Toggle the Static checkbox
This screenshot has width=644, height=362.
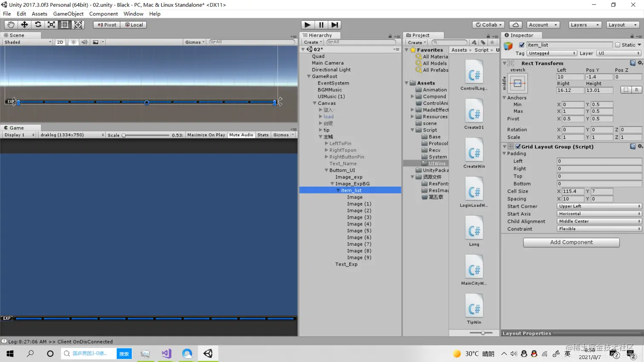tap(618, 45)
